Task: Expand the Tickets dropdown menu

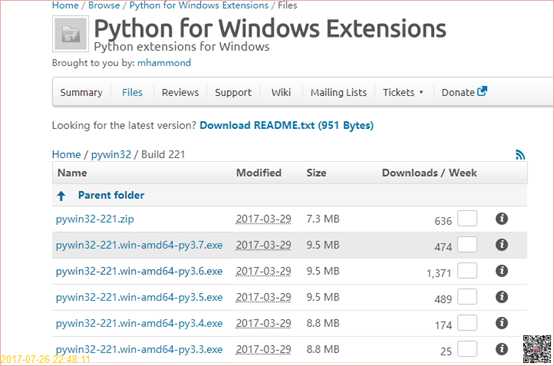Action: [x=403, y=93]
